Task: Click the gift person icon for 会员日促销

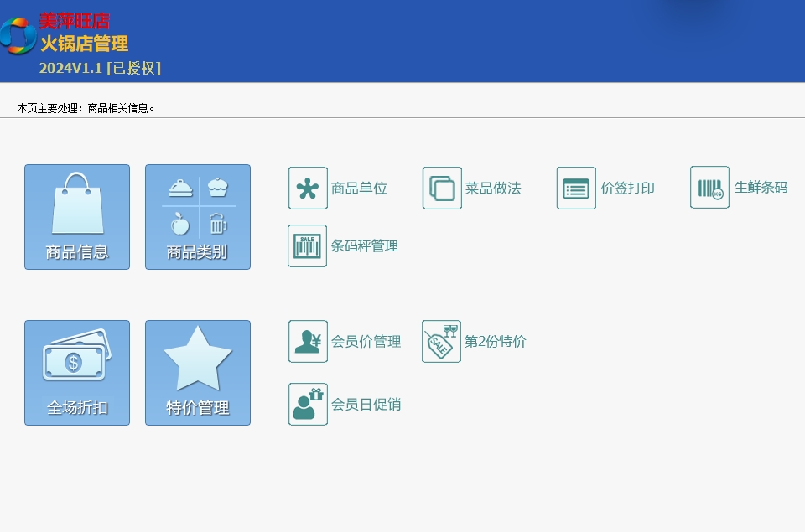Action: click(x=308, y=404)
